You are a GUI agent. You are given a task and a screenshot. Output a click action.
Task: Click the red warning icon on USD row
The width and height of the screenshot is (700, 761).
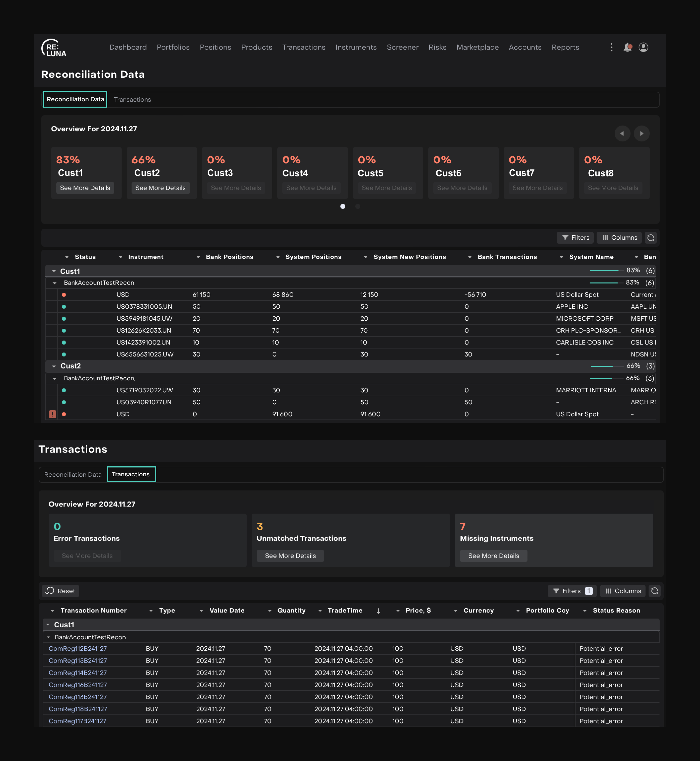(x=52, y=414)
